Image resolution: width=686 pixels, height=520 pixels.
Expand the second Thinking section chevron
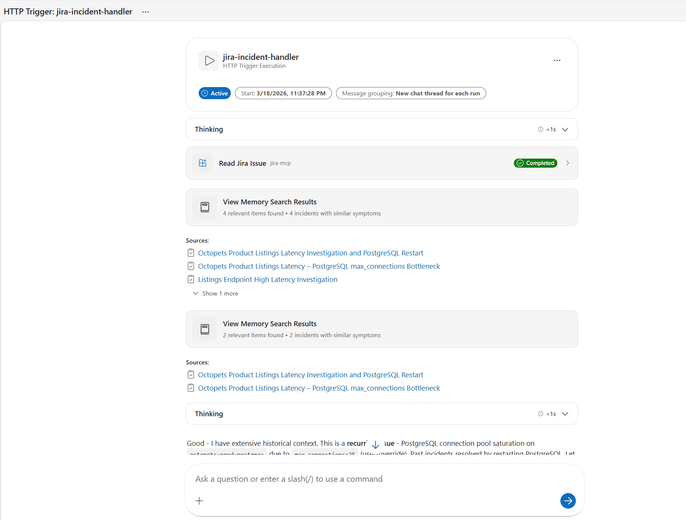[565, 414]
